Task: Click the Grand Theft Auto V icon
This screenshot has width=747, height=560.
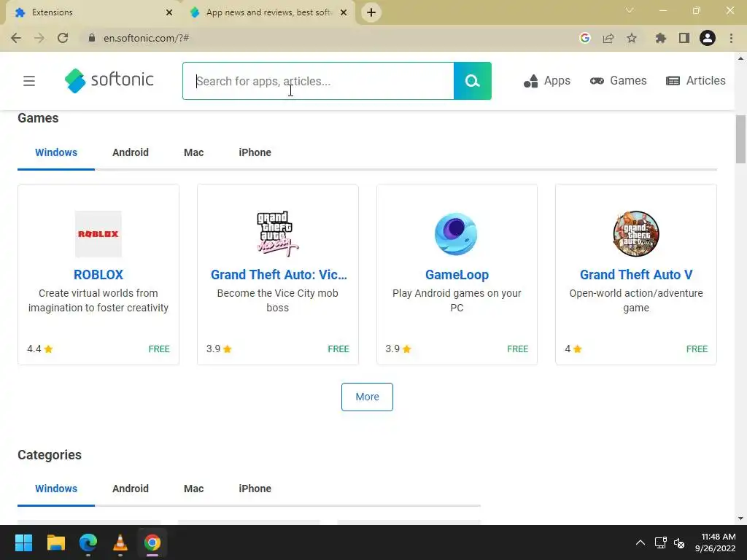Action: tap(636, 234)
